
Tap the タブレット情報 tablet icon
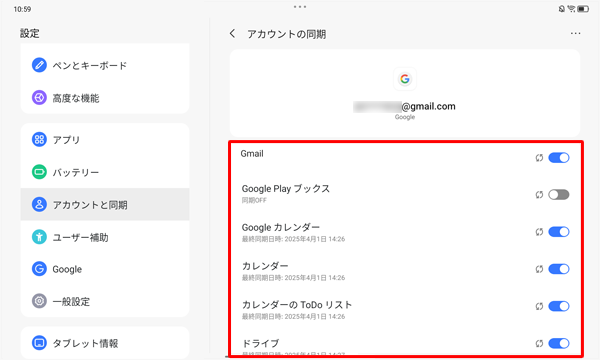click(x=39, y=343)
